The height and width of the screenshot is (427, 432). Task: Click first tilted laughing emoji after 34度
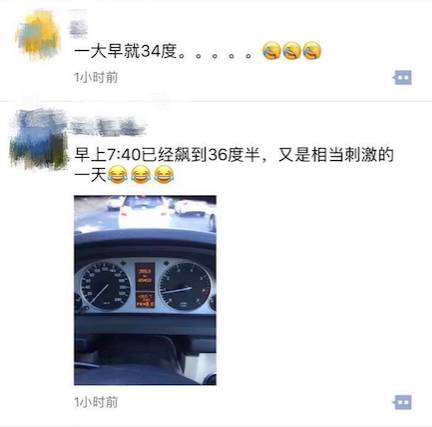[271, 51]
